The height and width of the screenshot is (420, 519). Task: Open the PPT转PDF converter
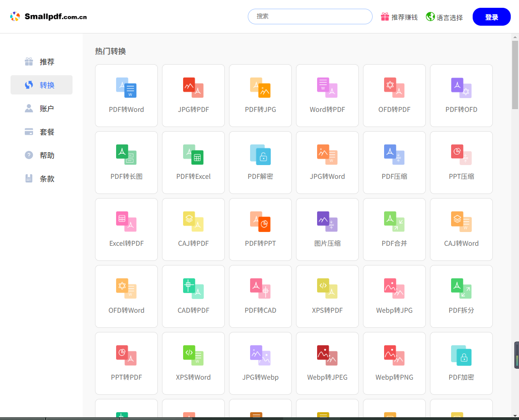click(x=126, y=364)
